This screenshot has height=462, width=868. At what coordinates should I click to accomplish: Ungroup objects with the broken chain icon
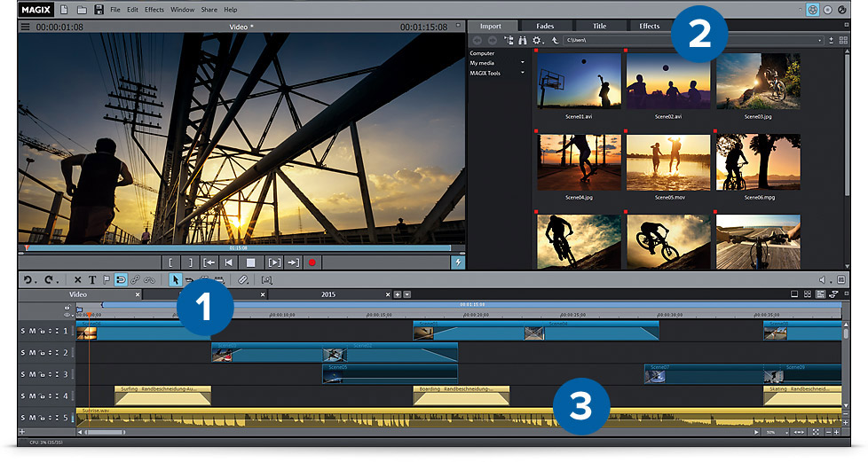tap(149, 280)
